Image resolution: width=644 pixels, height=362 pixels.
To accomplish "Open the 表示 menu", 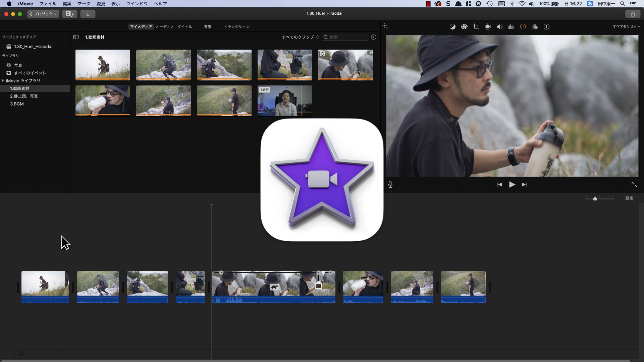I will 116,4.
